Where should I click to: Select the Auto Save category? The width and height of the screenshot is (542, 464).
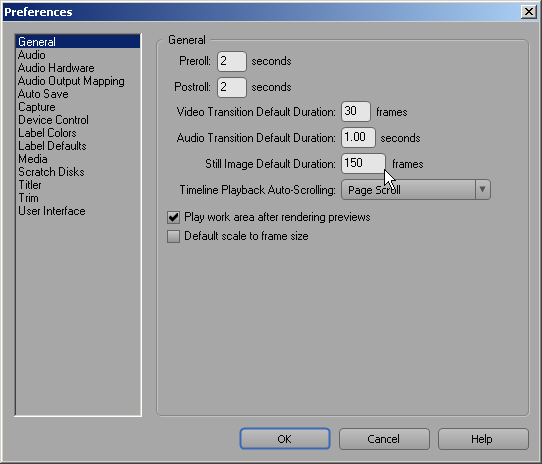pyautogui.click(x=43, y=94)
